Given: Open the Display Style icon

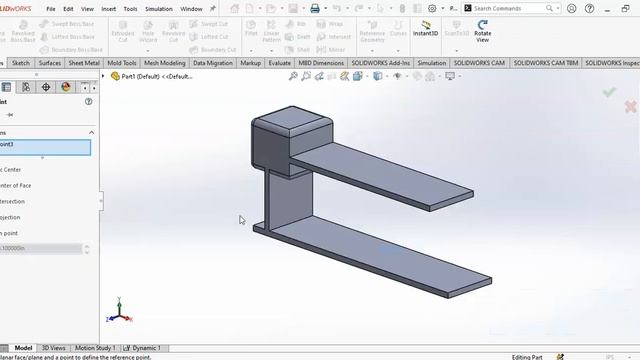Looking at the screenshot, I should point(378,76).
